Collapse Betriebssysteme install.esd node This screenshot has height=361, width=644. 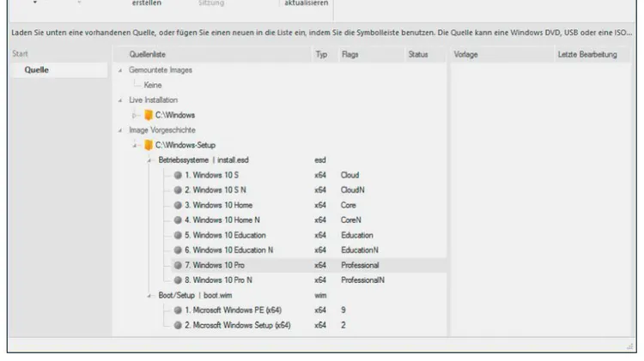coord(149,160)
